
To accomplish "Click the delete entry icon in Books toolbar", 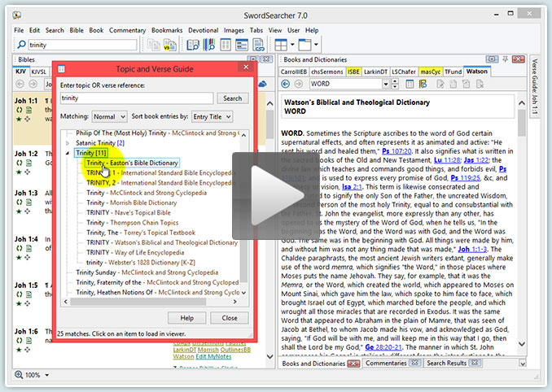I will pos(480,84).
